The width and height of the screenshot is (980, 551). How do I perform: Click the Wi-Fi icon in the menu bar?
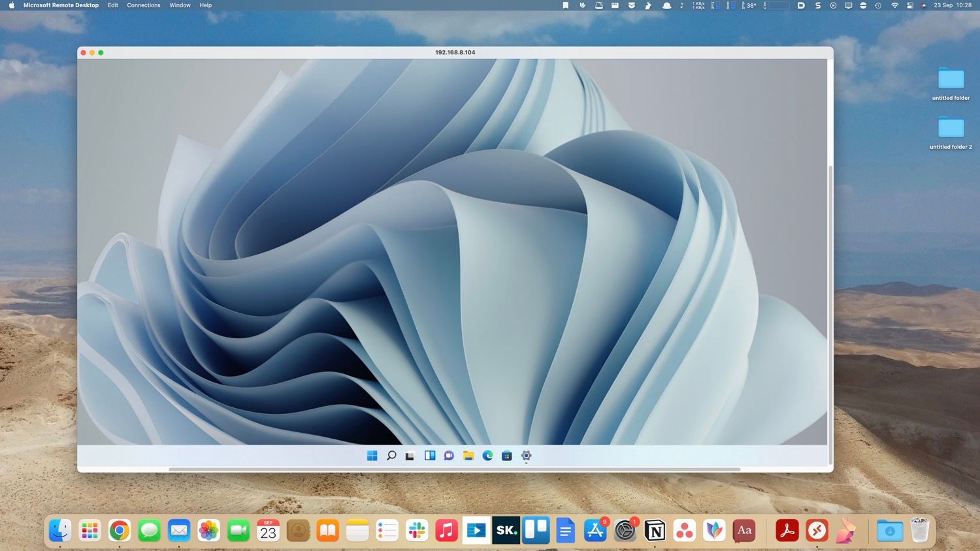(895, 5)
